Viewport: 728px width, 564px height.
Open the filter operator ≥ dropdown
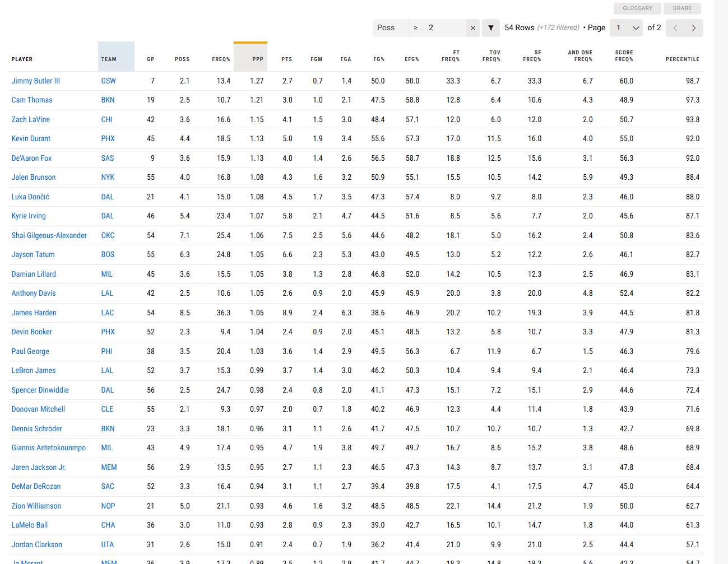click(x=416, y=28)
